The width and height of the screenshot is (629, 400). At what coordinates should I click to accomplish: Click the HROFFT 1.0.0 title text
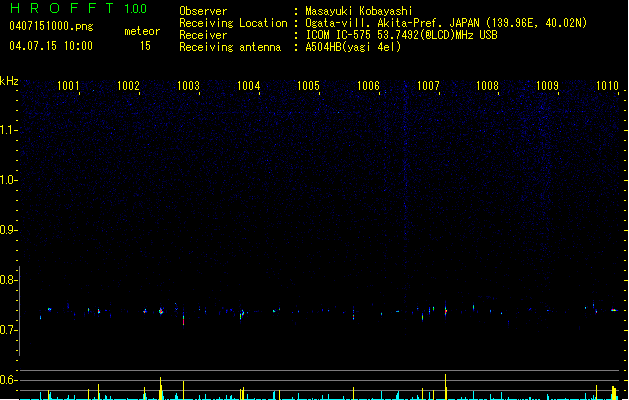tap(79, 8)
